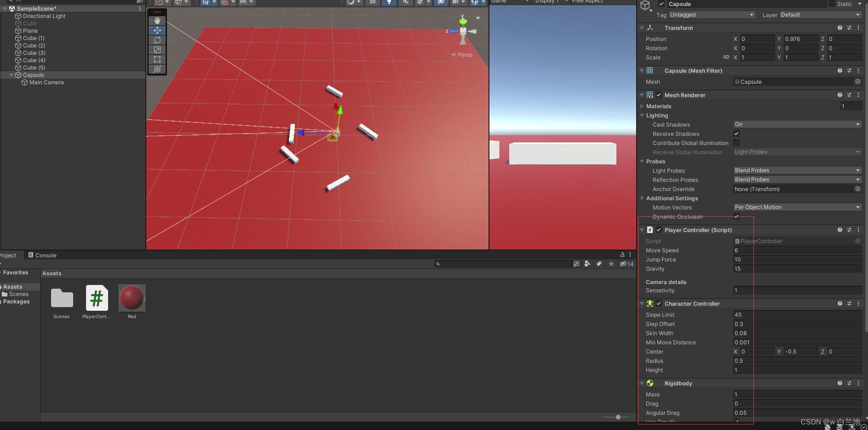Open Transform preset settings icon

coord(849,28)
